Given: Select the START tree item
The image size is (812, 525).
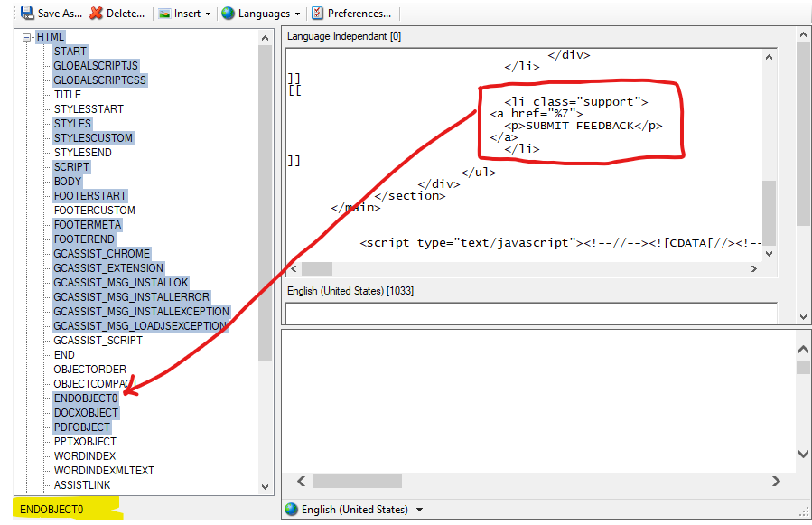Looking at the screenshot, I should [x=70, y=52].
